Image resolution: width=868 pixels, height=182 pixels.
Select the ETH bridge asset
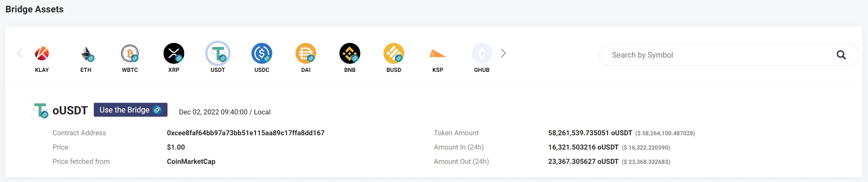point(86,54)
